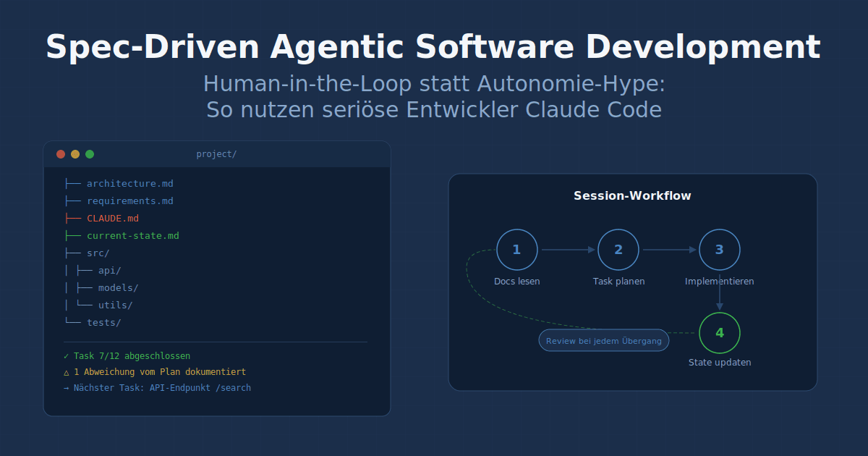Click the red close dot in project window
This screenshot has height=456, width=868.
click(61, 154)
